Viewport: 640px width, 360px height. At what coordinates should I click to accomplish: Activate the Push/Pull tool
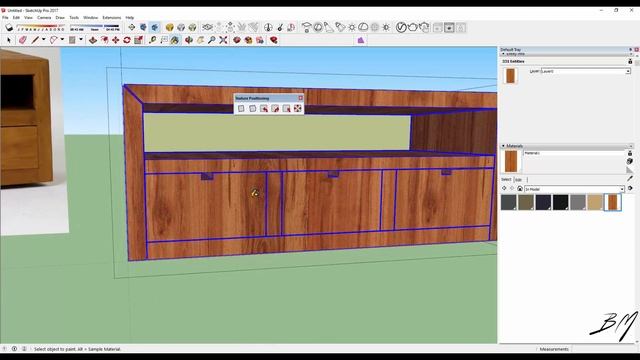[93, 40]
